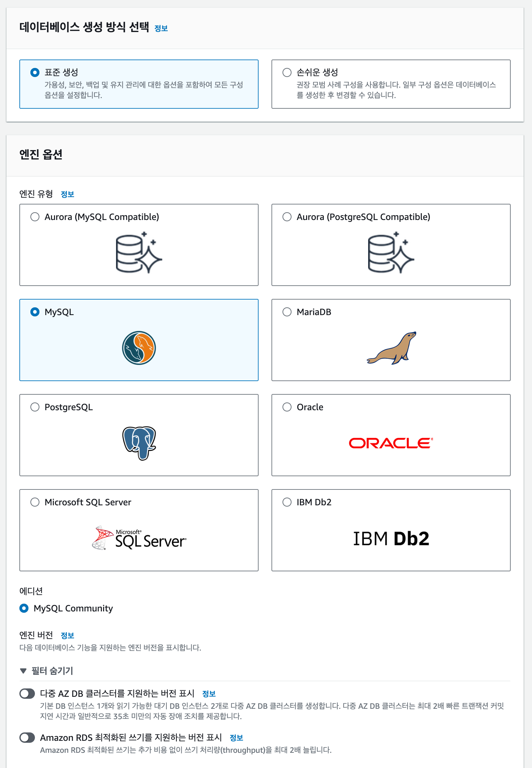Click the Microsoft SQL Server logo

click(139, 538)
